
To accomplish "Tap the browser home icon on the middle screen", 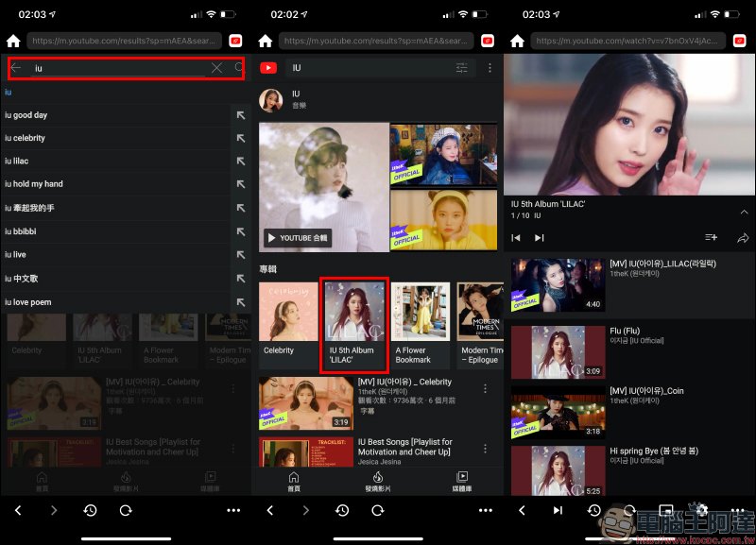I will (266, 41).
